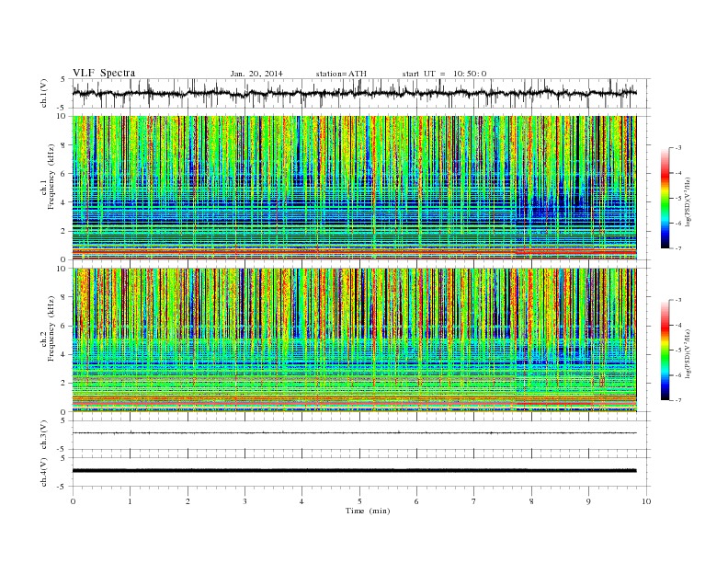The width and height of the screenshot is (728, 563).
Task: Click the "1" label on time axis
Action: [x=130, y=501]
